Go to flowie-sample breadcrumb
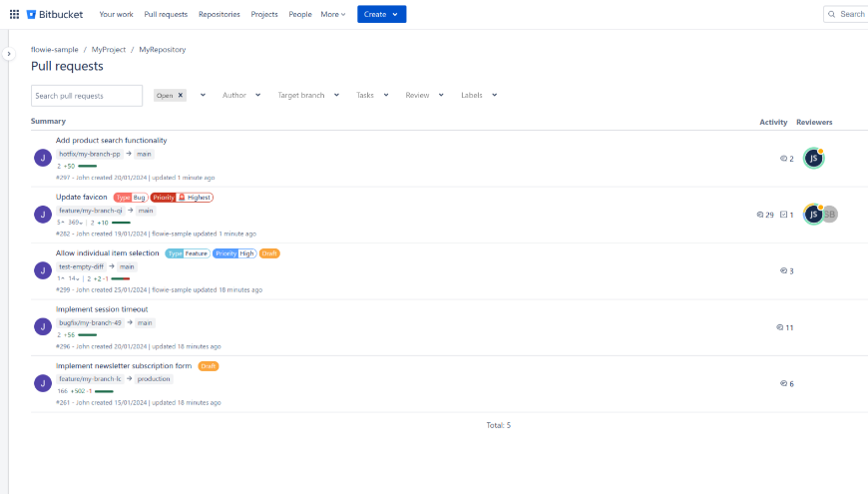Viewport: 868px width, 494px height. tap(54, 49)
